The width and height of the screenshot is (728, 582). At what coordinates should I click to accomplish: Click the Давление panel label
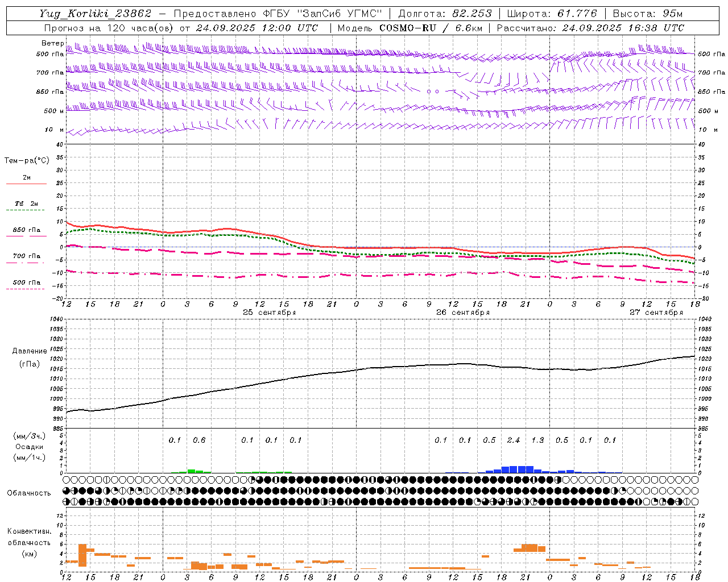tap(30, 351)
